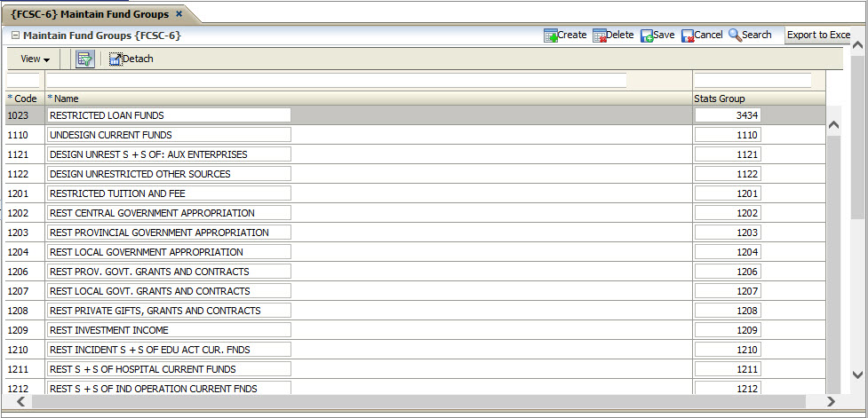Select the {FCSC-6} Maintain Fund Groups tab
This screenshot has width=868, height=418.
tap(89, 14)
